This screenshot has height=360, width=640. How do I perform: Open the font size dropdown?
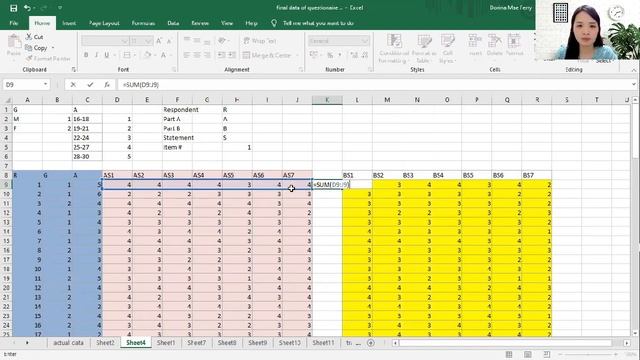tap(149, 41)
